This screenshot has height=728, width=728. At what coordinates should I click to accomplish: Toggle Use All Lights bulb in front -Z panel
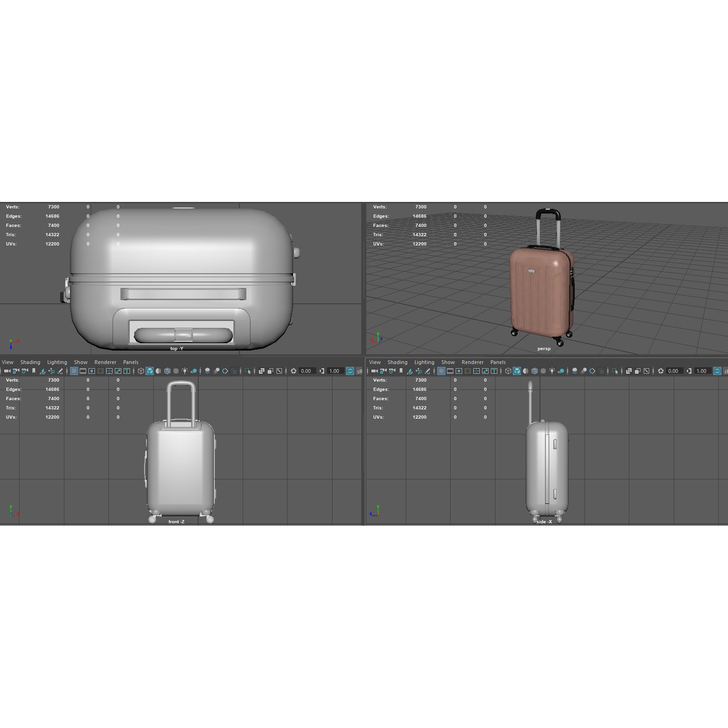tap(185, 371)
